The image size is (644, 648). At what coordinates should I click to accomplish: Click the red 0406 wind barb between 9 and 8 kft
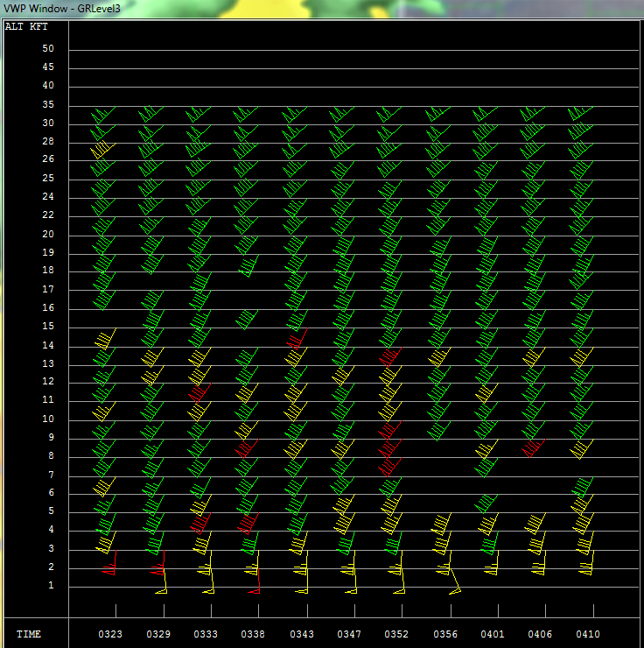click(534, 448)
